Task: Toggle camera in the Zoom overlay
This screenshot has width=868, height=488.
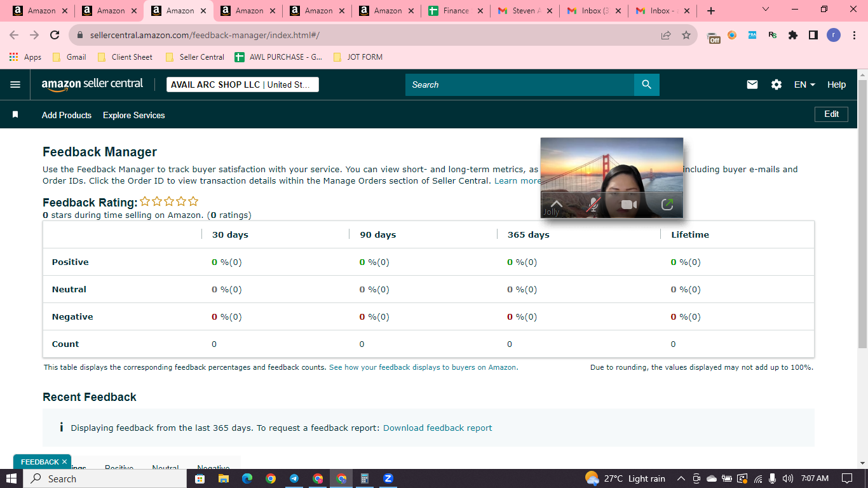Action: [x=629, y=204]
